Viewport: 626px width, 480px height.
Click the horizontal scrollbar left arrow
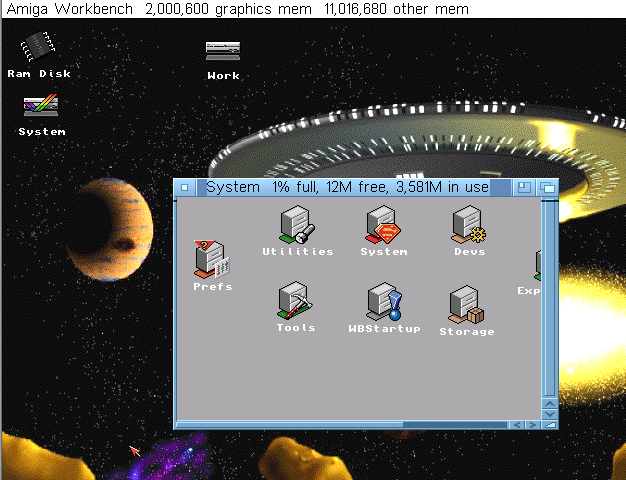point(517,425)
